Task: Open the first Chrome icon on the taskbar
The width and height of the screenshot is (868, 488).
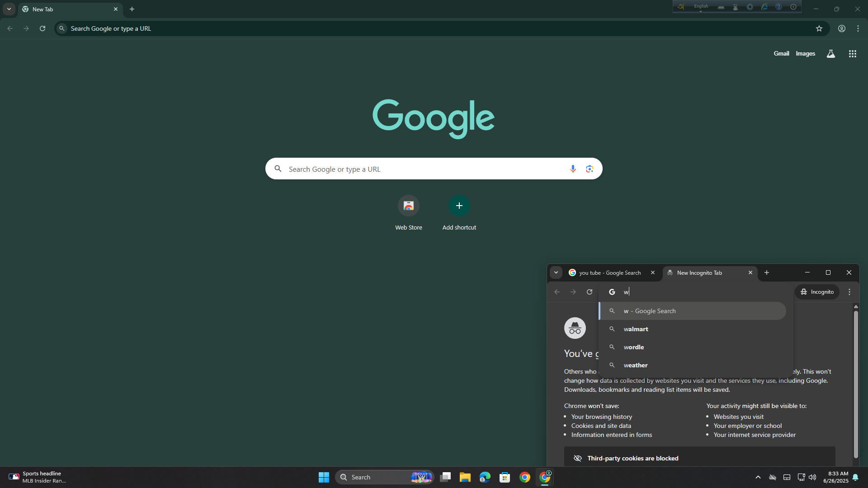Action: coord(525,477)
